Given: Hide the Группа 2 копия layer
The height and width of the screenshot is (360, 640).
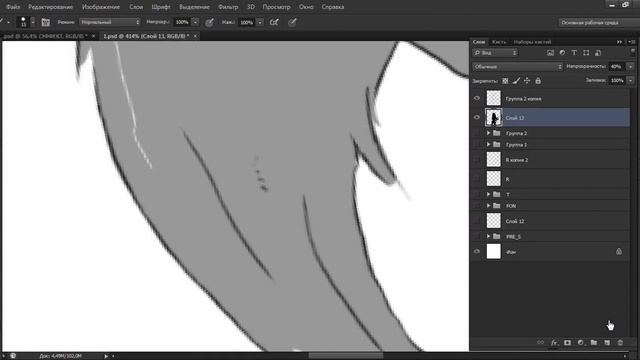Looking at the screenshot, I should pos(477,98).
